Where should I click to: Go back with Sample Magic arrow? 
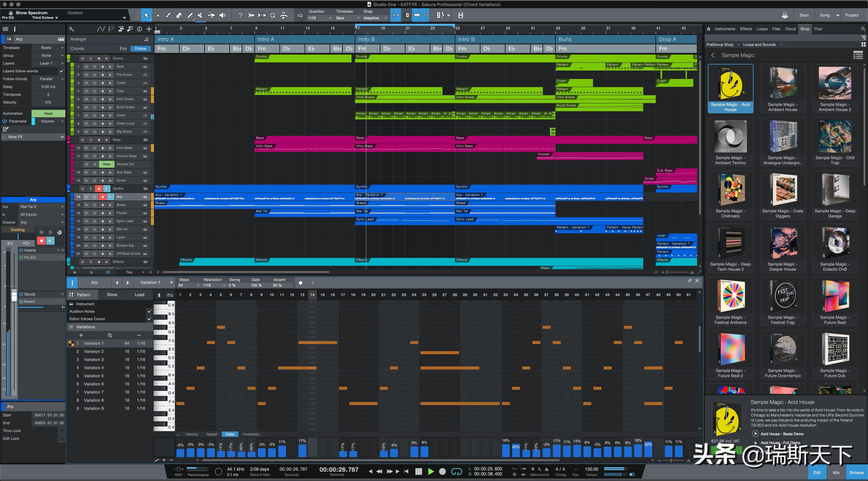713,55
